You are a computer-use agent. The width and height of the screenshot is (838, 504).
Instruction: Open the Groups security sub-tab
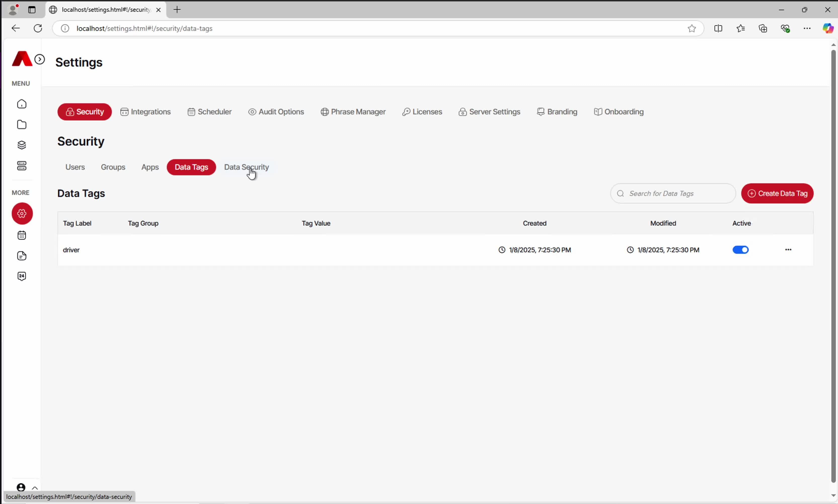point(113,167)
